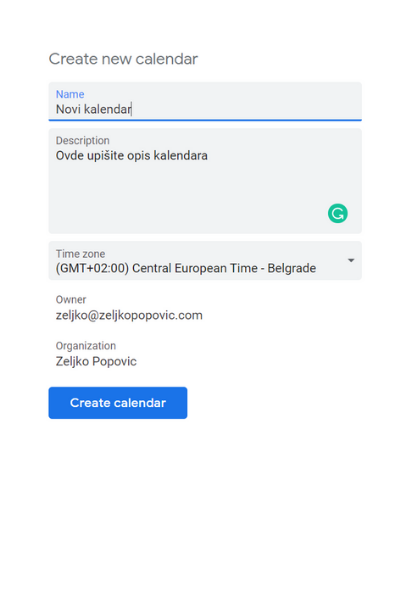Click the Description field label
400x600 pixels.
83,140
